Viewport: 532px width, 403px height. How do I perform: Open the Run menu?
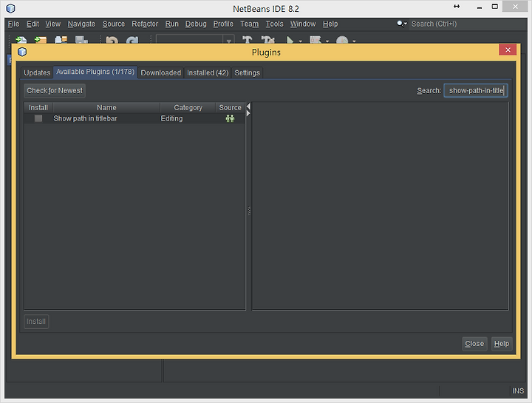click(x=172, y=24)
